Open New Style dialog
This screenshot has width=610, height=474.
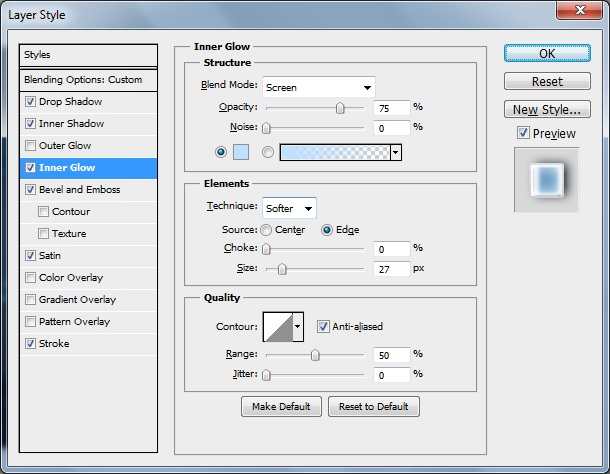coord(547,109)
